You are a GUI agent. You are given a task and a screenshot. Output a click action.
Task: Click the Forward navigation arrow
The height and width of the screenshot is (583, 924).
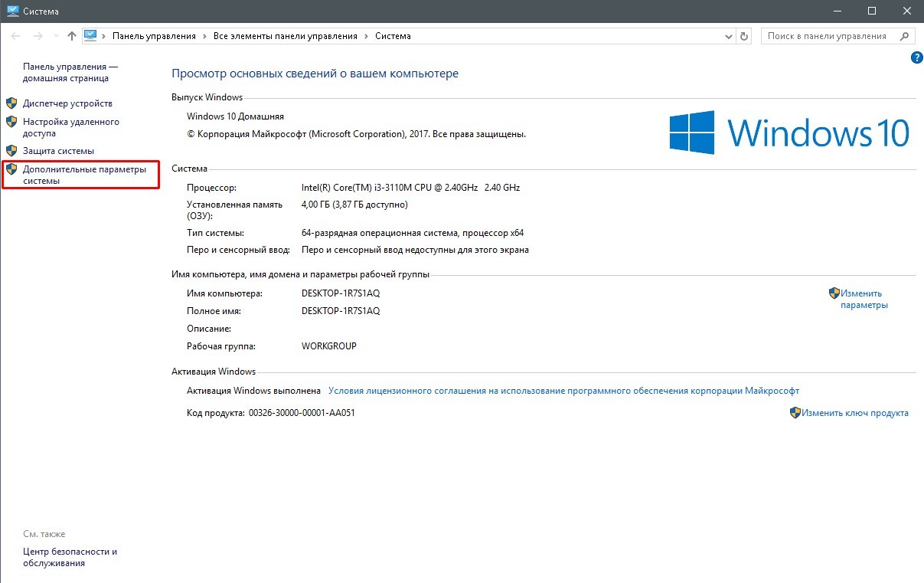[x=38, y=36]
